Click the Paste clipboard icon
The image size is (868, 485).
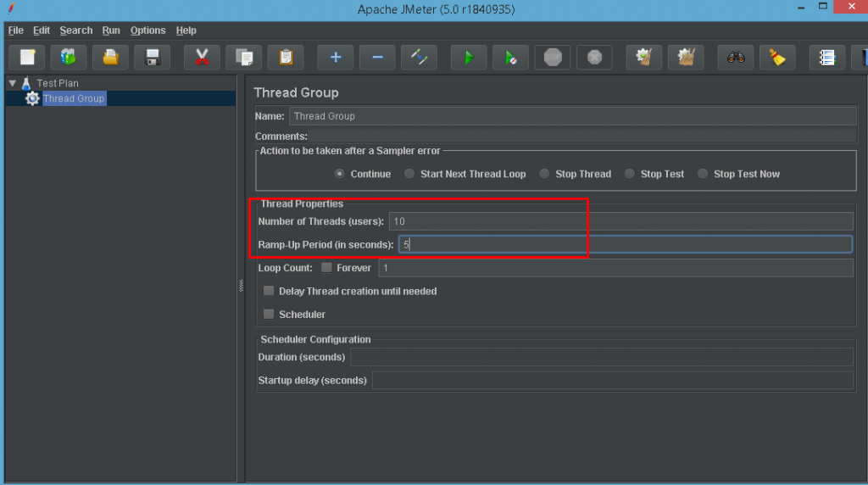pyautogui.click(x=286, y=57)
